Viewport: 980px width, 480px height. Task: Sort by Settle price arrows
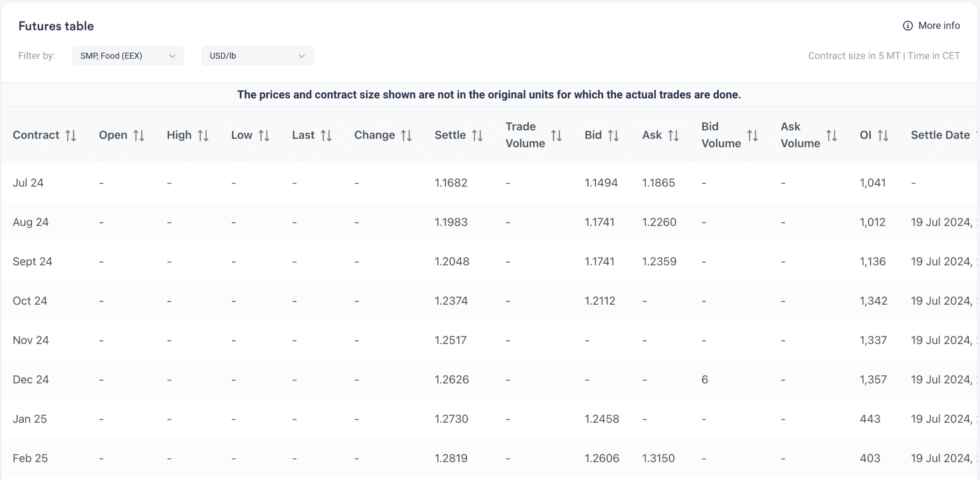point(477,136)
